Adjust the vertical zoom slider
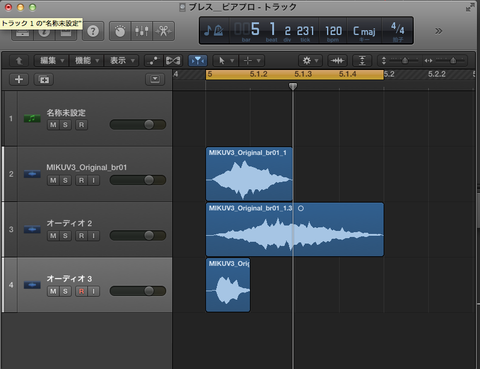Image resolution: width=480 pixels, height=369 pixels. point(405,61)
